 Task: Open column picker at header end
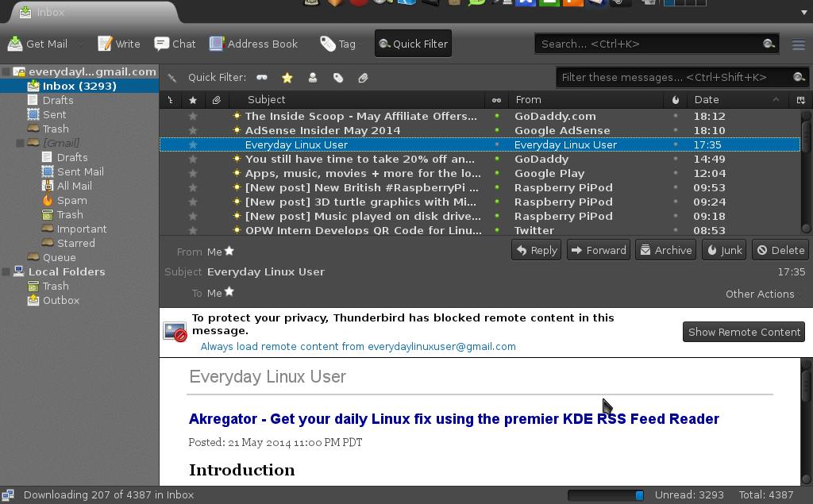[801, 99]
